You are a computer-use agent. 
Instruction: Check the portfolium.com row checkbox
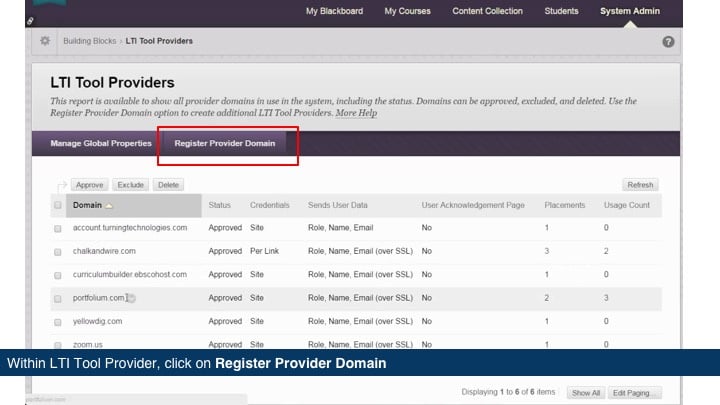57,298
